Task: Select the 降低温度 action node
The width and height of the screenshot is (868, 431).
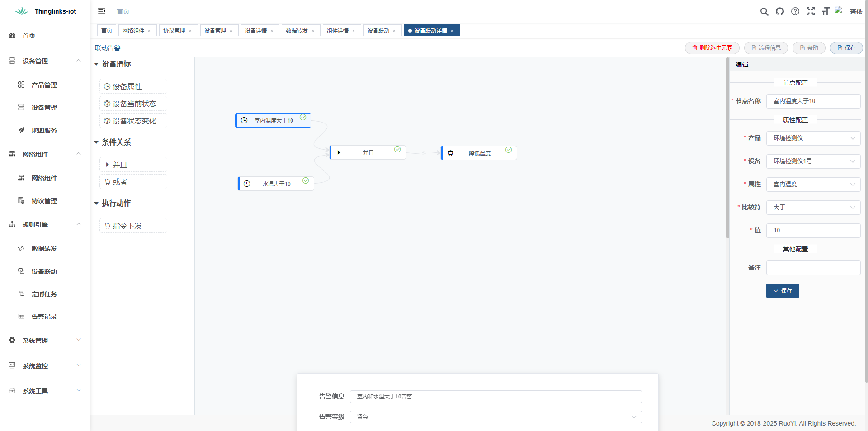Action: tap(479, 153)
